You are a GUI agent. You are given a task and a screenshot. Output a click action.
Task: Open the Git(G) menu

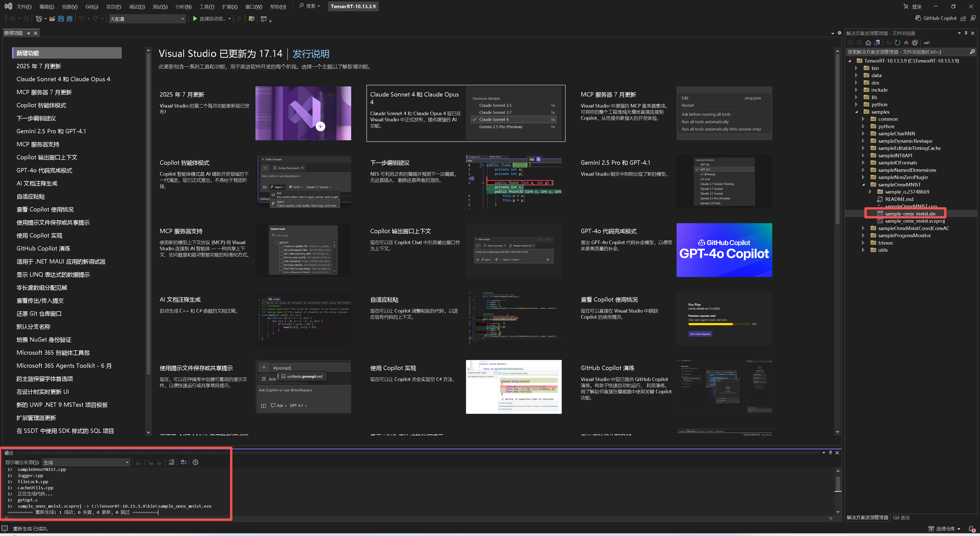click(92, 6)
